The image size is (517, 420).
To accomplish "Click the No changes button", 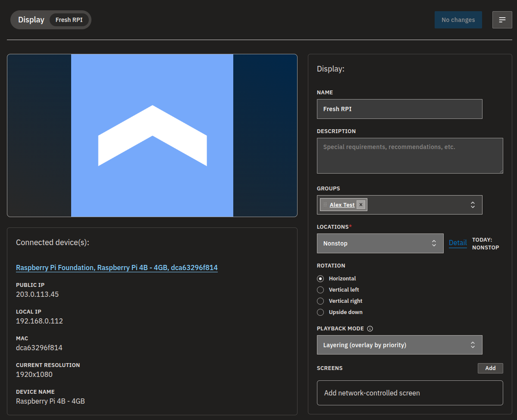I will click(x=458, y=20).
